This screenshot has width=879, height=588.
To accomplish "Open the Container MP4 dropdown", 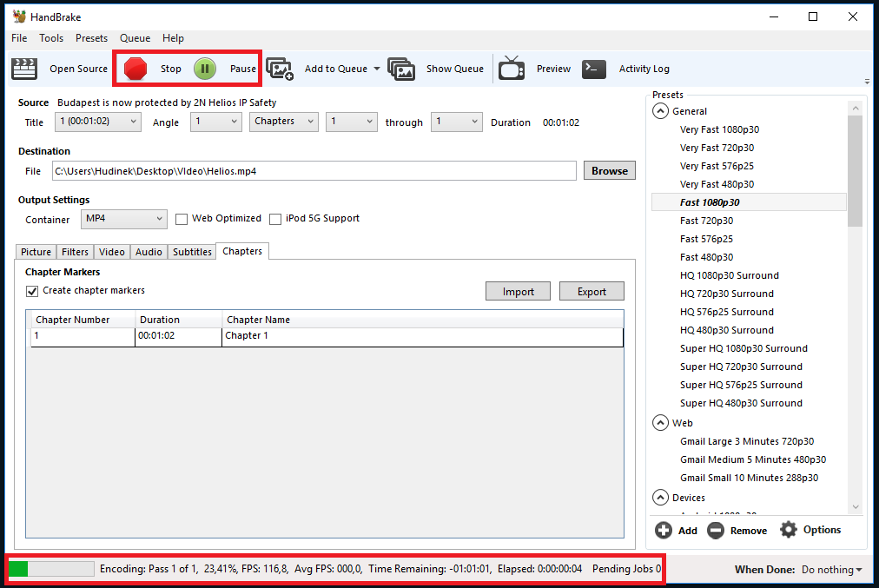I will [123, 219].
